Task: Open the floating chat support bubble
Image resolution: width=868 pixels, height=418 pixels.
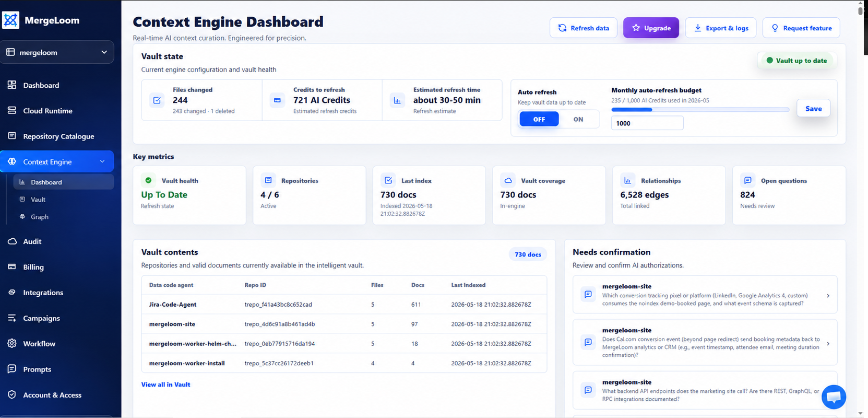Action: coord(834,397)
